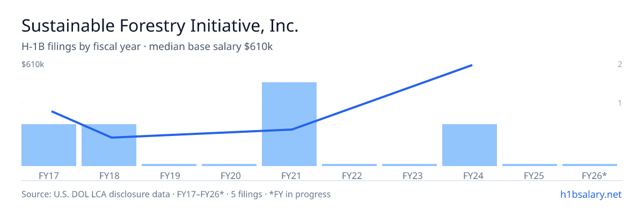Image resolution: width=644 pixels, height=215 pixels.
Task: Select the tall FY21 bar
Action: tap(289, 124)
